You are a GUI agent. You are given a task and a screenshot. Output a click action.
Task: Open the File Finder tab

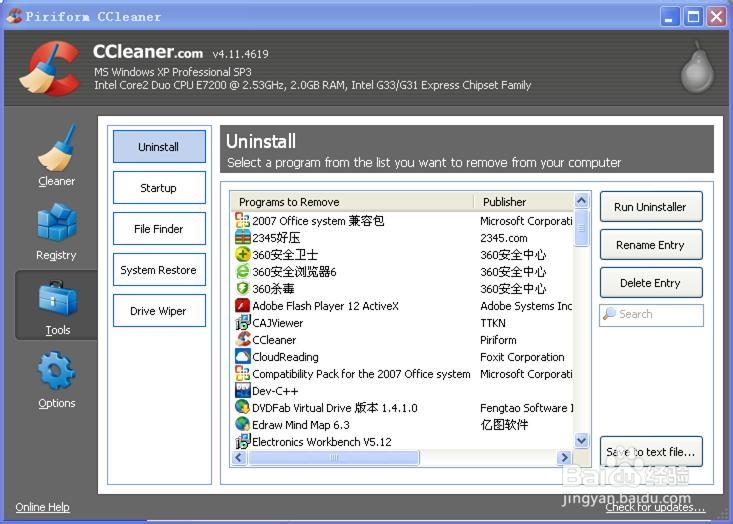coord(159,229)
